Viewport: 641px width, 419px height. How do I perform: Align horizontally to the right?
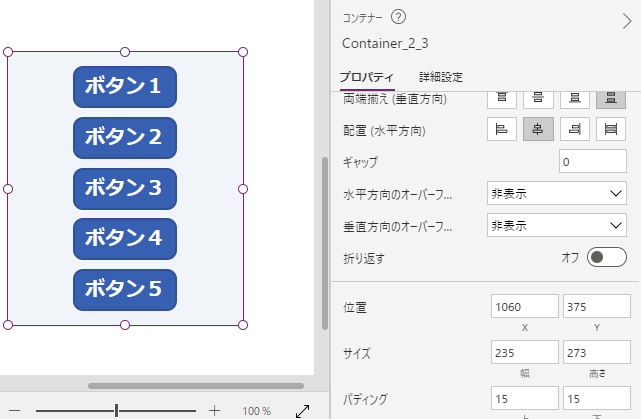coord(575,129)
